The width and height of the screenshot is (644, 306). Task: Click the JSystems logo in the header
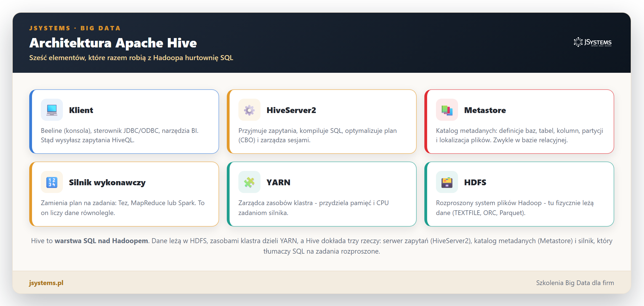click(593, 42)
